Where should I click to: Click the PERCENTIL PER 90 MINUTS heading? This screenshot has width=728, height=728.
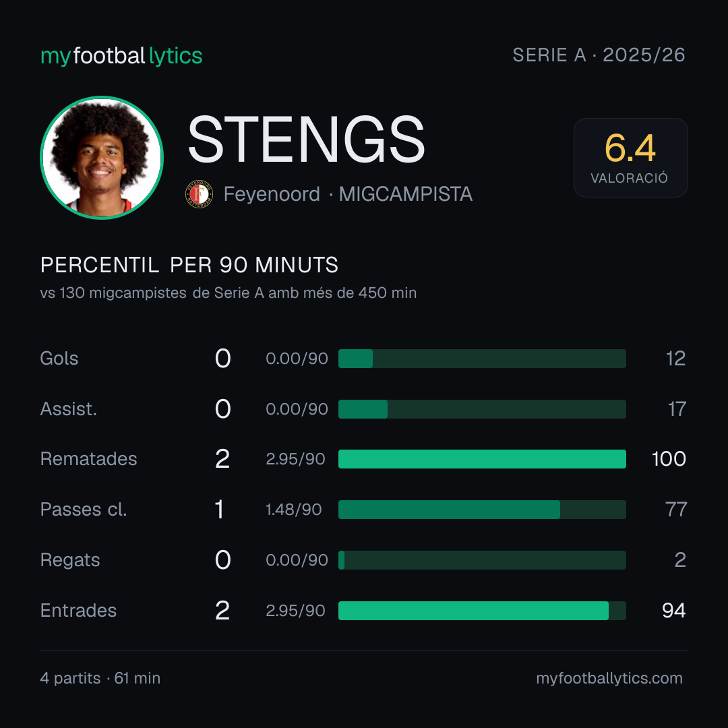tap(189, 265)
